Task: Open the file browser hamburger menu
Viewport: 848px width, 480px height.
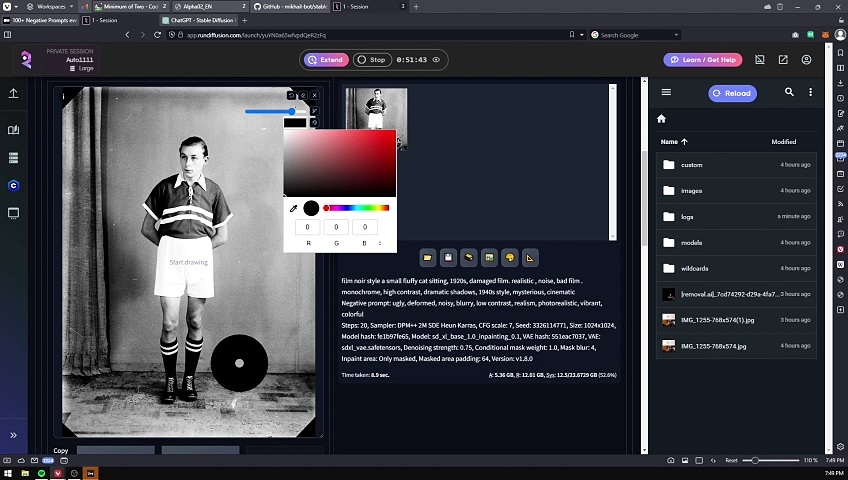Action: pyautogui.click(x=667, y=93)
